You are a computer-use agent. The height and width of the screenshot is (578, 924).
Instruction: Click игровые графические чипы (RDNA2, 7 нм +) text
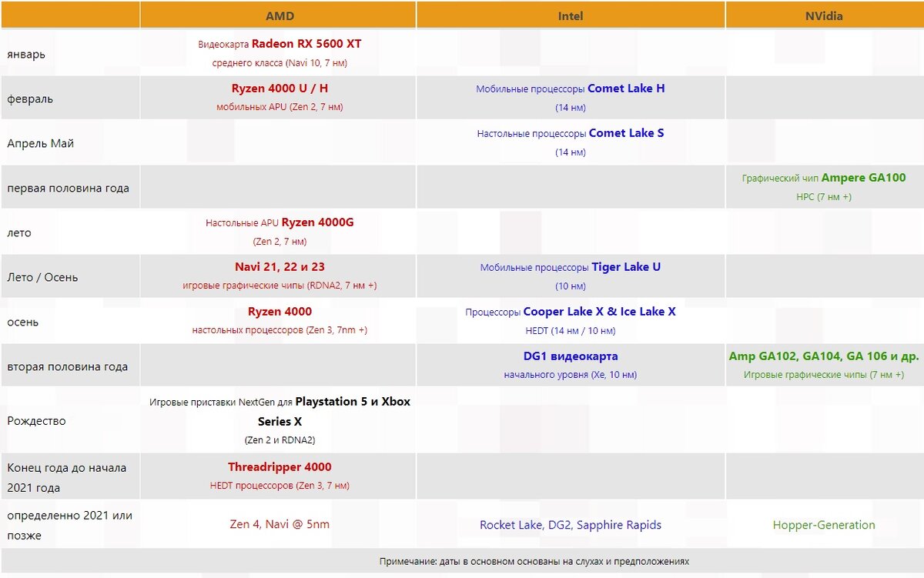point(280,286)
